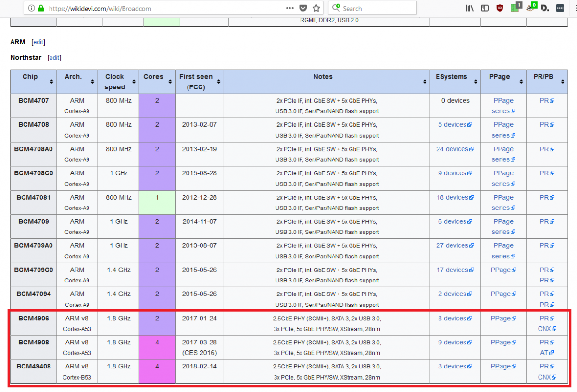Image resolution: width=577 pixels, height=392 pixels.
Task: Focus the browser Search box
Action: [x=373, y=8]
